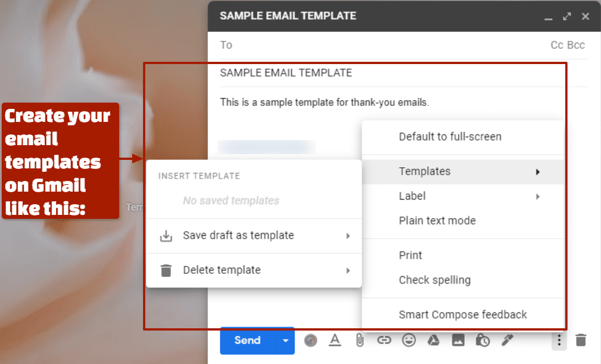The height and width of the screenshot is (364, 601).
Task: Choose Print from the options menu
Action: pos(410,255)
